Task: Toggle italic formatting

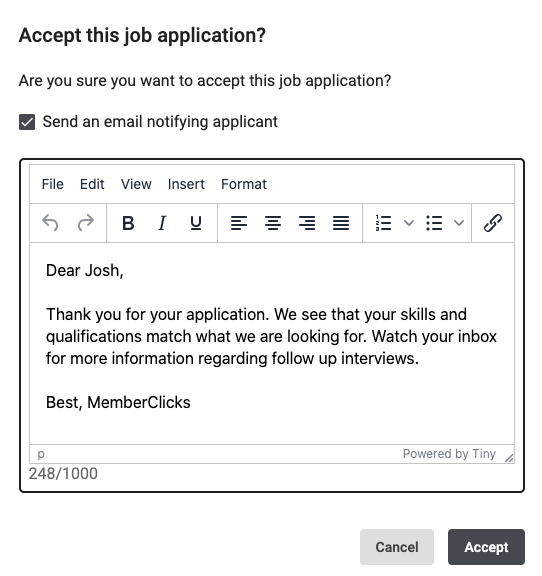Action: click(x=162, y=223)
